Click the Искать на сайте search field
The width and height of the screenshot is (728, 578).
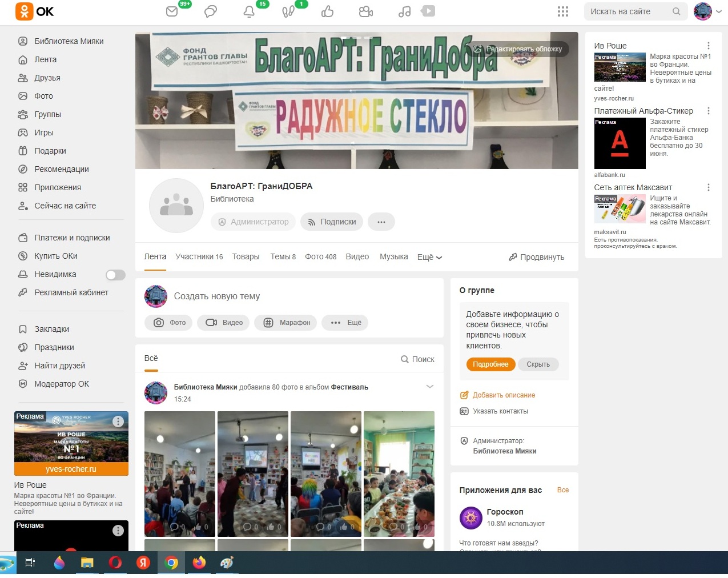coord(628,11)
